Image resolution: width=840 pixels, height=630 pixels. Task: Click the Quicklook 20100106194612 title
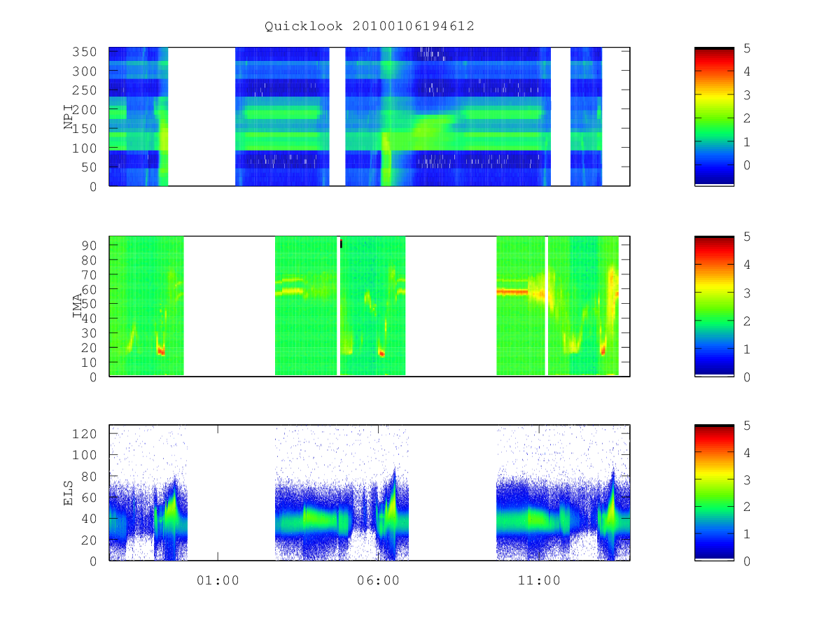coord(370,27)
